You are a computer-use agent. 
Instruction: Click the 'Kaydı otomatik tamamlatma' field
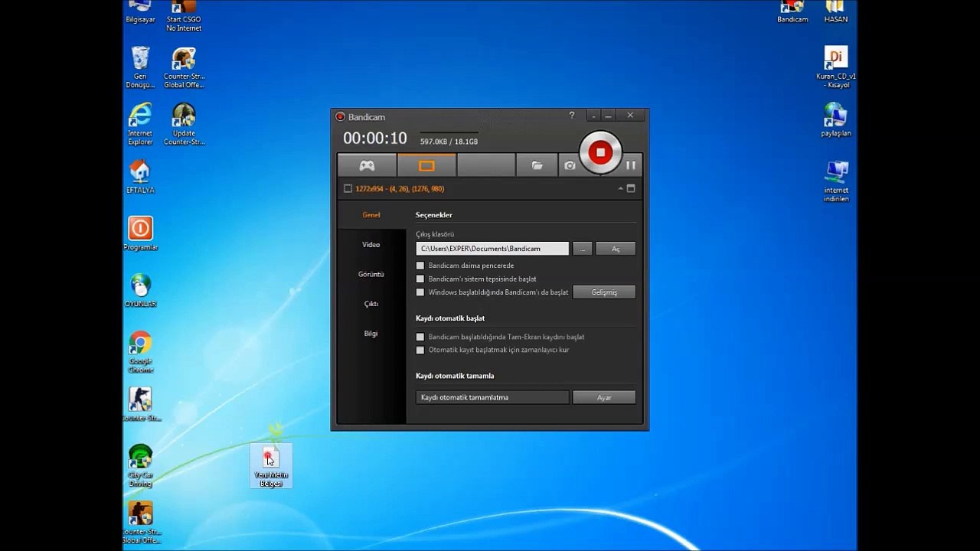coord(492,397)
